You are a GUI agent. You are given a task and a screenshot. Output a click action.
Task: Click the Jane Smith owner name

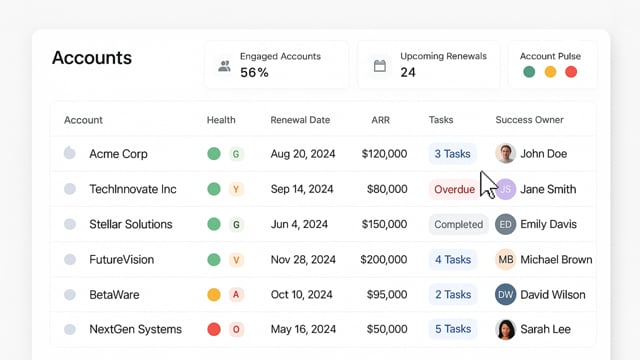[x=548, y=189]
